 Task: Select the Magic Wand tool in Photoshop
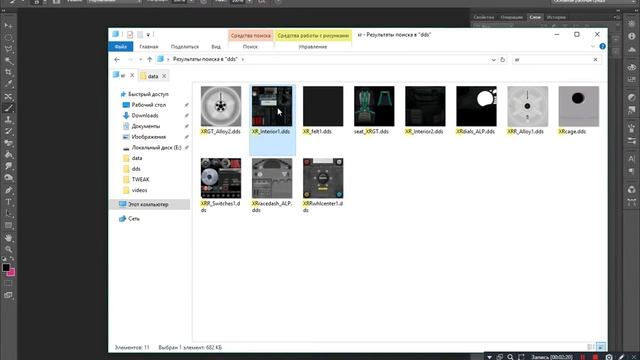click(x=8, y=61)
